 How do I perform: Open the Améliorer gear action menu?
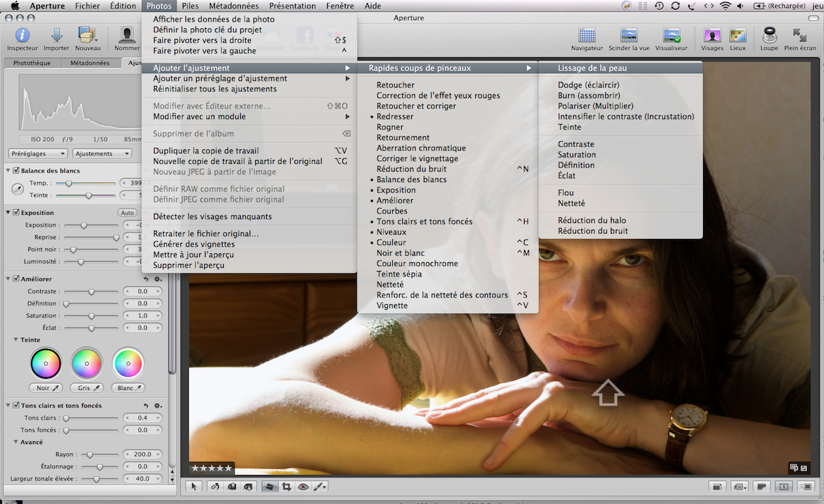[x=158, y=279]
